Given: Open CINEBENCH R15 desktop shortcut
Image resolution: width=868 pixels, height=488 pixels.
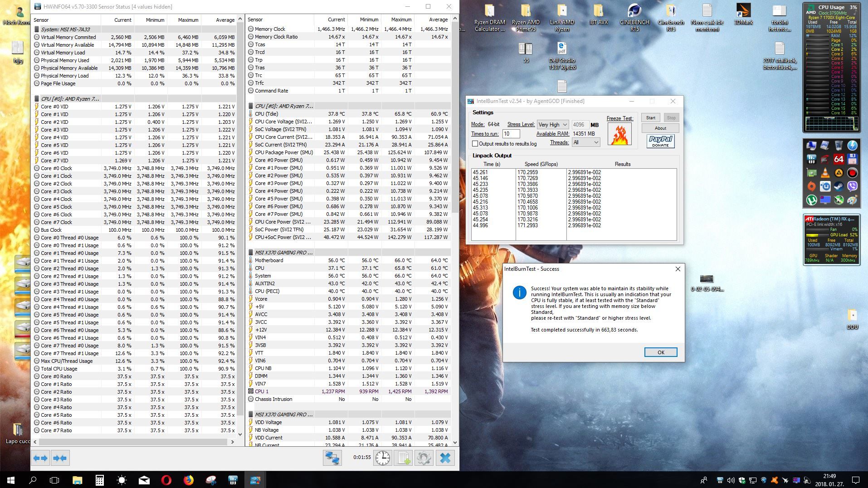Looking at the screenshot, I should [x=634, y=17].
